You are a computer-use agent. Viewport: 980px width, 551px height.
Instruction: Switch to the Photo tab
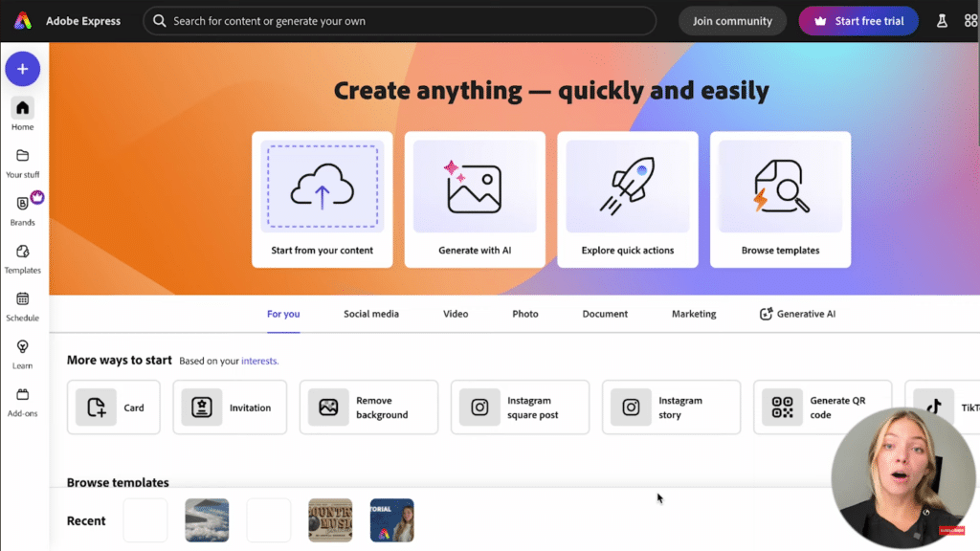pyautogui.click(x=525, y=314)
